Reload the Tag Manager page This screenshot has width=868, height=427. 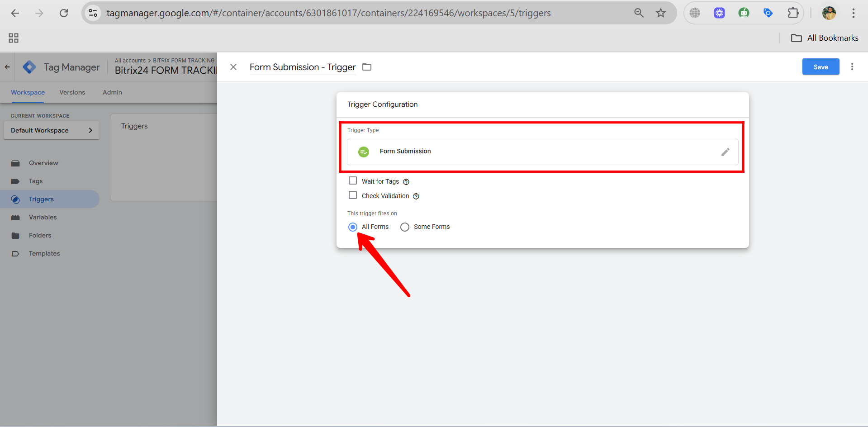pyautogui.click(x=64, y=13)
